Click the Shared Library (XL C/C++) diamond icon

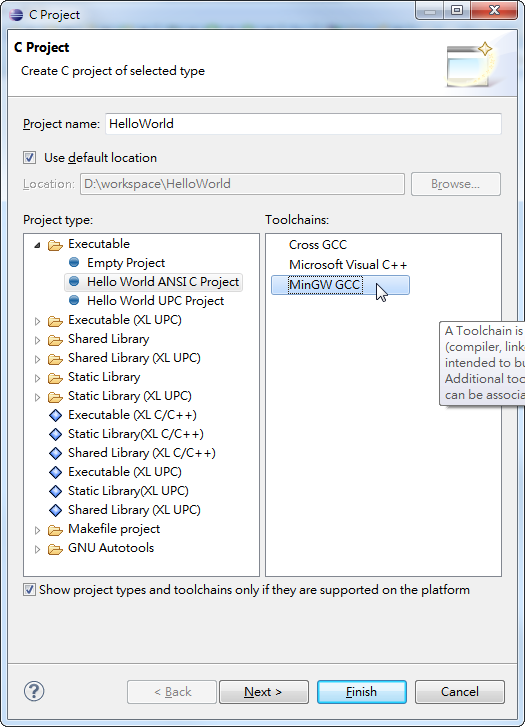55,453
